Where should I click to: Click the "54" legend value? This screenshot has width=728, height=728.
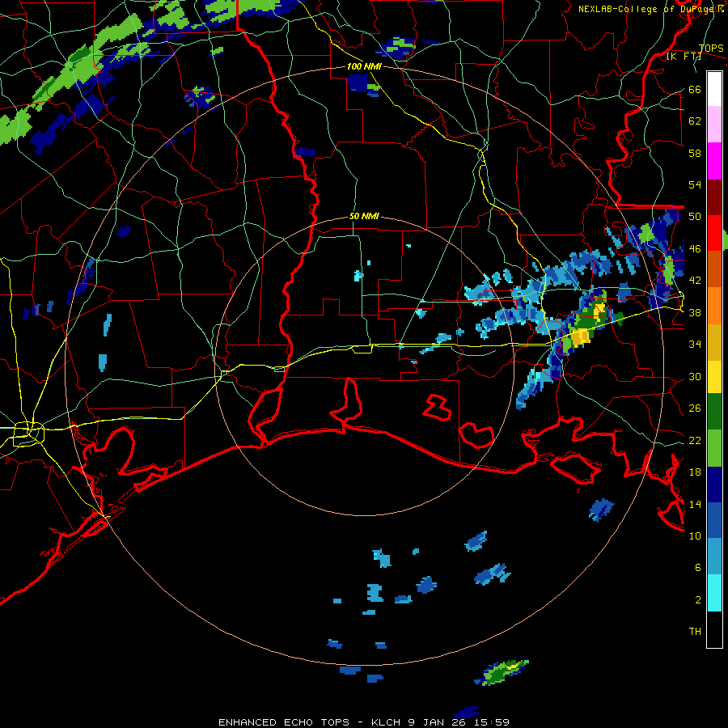pos(695,184)
